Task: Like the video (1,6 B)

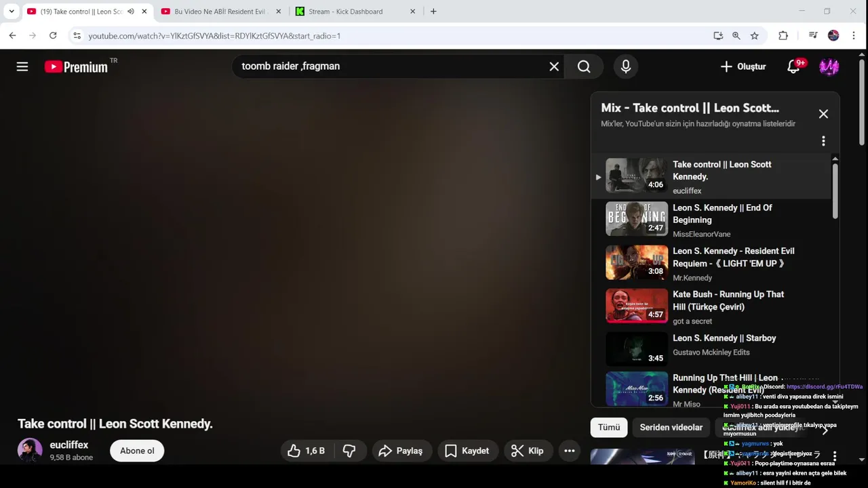Action: (307, 451)
